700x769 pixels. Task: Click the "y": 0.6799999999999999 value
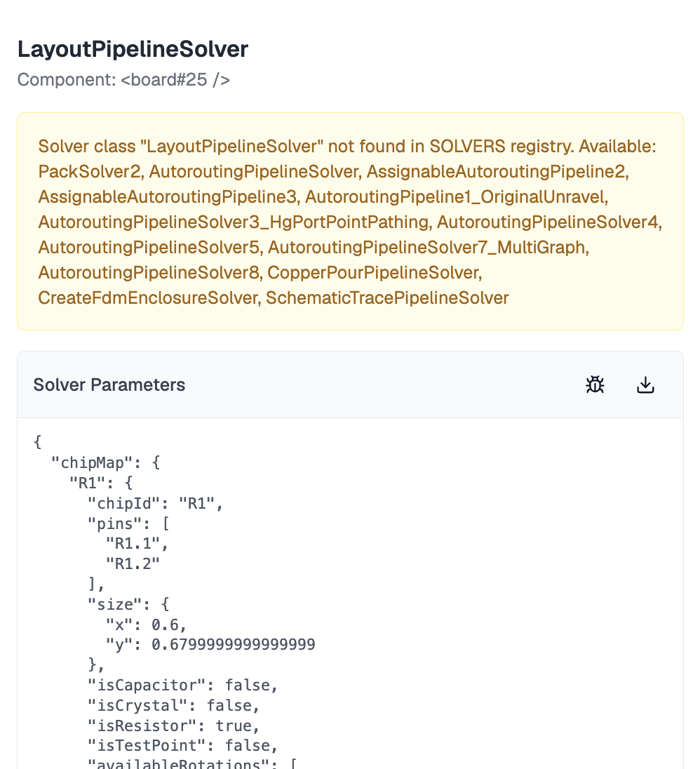pyautogui.click(x=210, y=644)
